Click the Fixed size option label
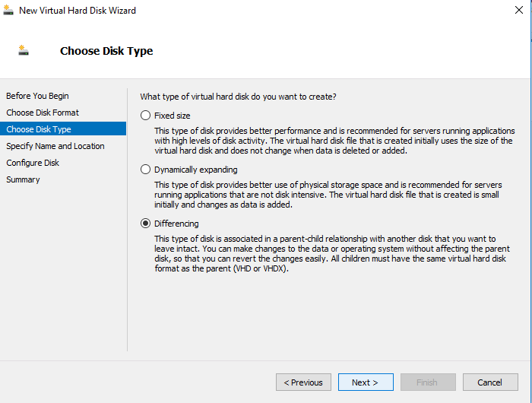This screenshot has width=532, height=403. tap(172, 116)
